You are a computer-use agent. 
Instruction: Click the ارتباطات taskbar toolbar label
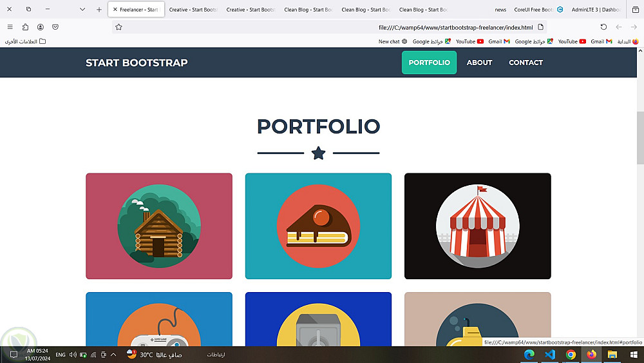[x=216, y=355]
